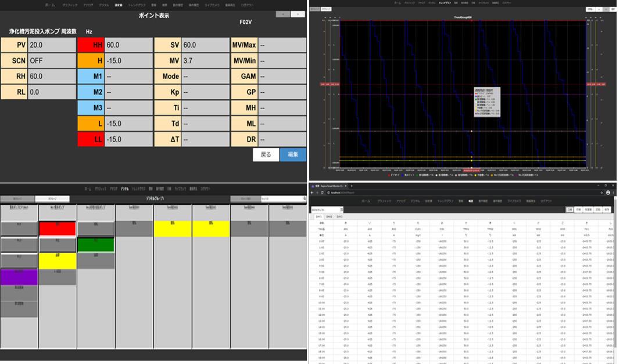Close the Smart Monitor browser tab
Image resolution: width=630 pixels, height=364 pixels.
(x=346, y=186)
